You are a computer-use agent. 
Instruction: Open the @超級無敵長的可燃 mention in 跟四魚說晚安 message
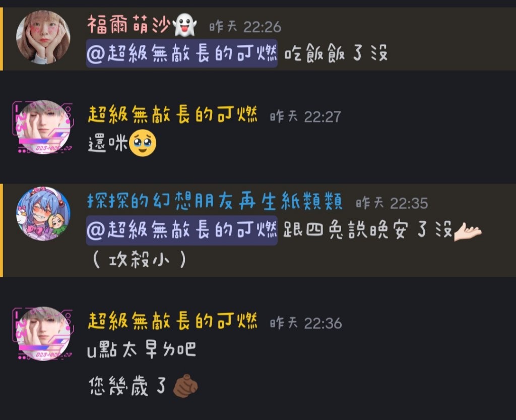pos(181,230)
